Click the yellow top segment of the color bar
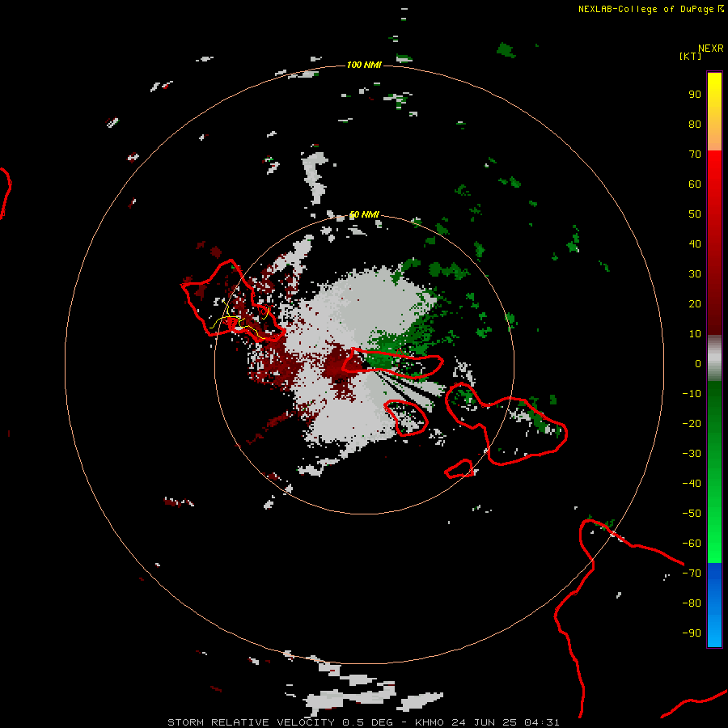This screenshot has width=728, height=728. click(x=714, y=112)
